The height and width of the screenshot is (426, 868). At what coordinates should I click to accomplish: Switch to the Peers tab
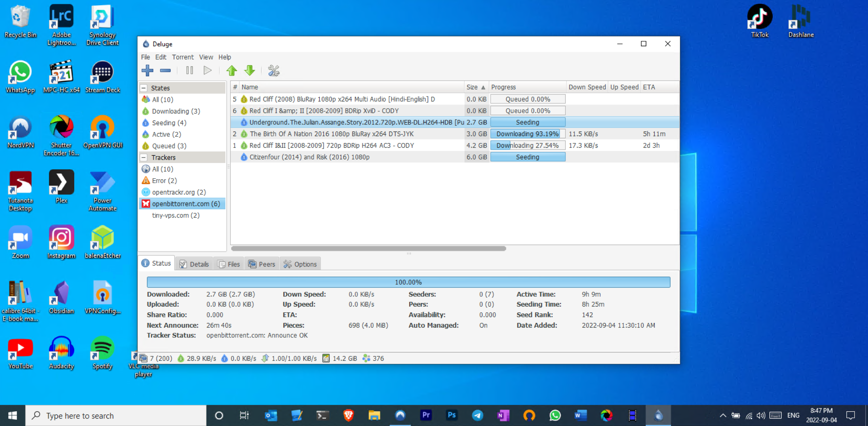point(262,264)
